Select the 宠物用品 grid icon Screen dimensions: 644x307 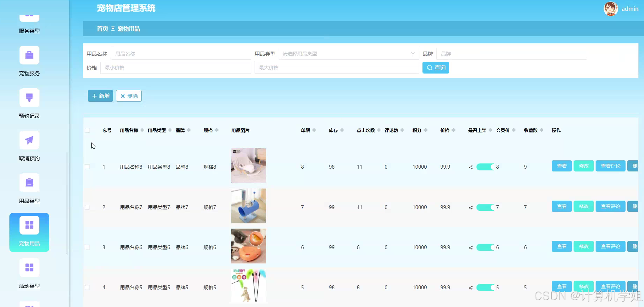click(x=29, y=225)
